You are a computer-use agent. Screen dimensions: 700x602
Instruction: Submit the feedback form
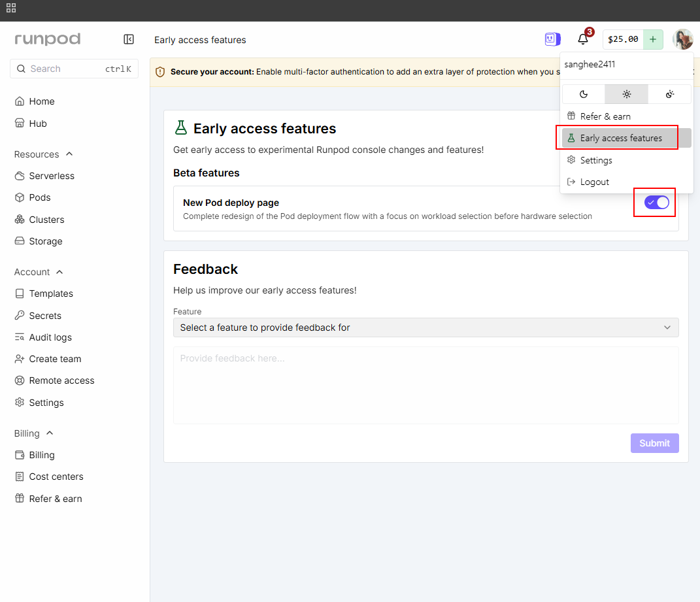coord(654,443)
